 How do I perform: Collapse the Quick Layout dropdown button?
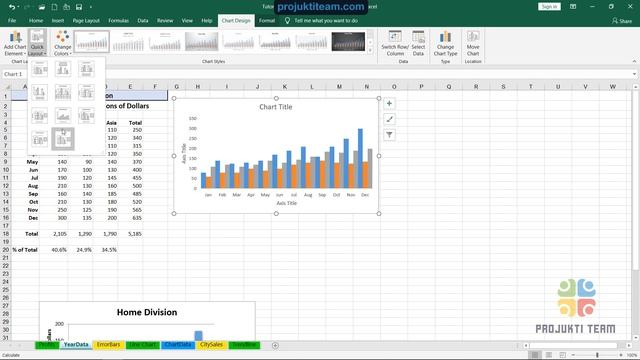click(x=37, y=43)
